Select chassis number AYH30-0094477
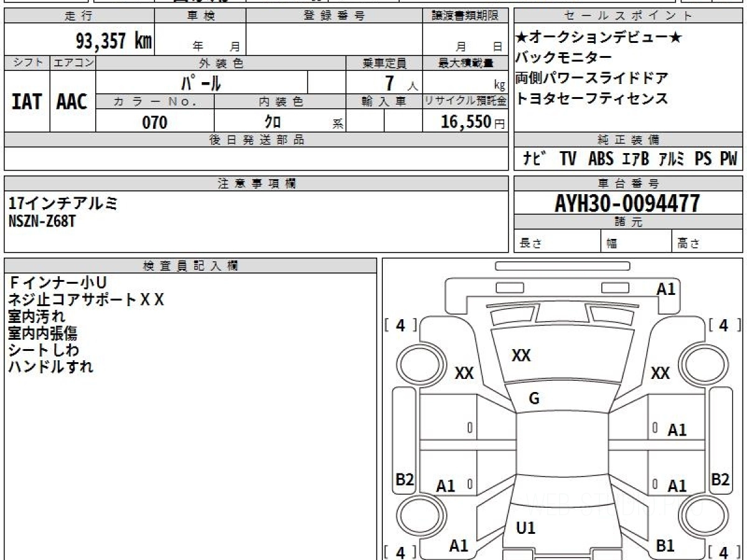Screen dimensions: 747x560 (x=627, y=203)
